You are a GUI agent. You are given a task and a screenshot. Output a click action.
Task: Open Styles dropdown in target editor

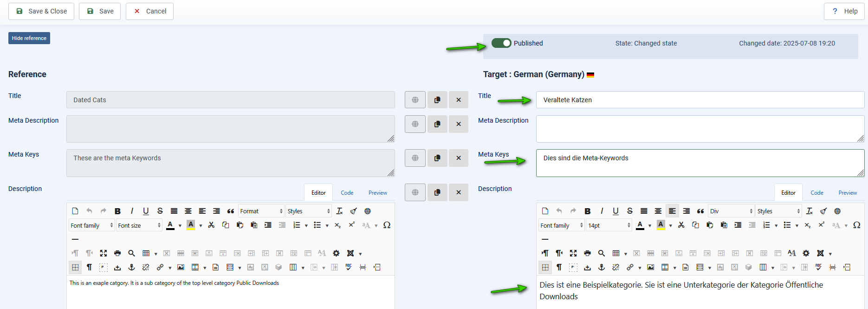pyautogui.click(x=778, y=211)
